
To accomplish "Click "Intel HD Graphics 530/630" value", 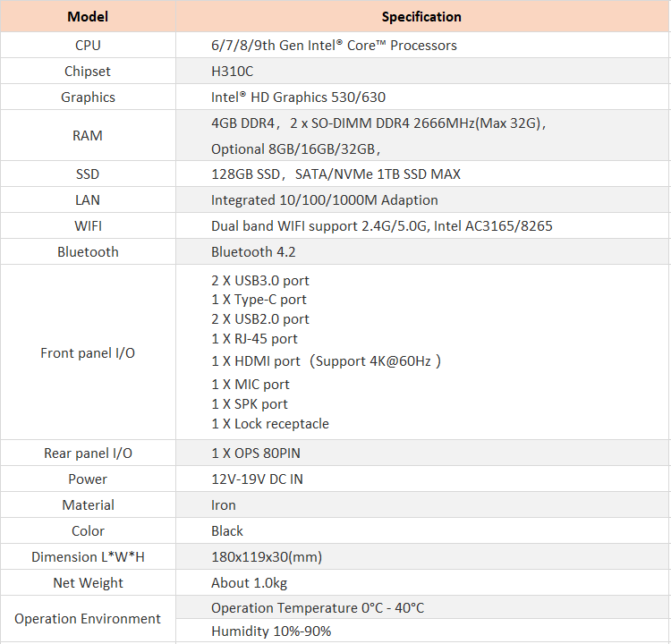I will [x=298, y=97].
